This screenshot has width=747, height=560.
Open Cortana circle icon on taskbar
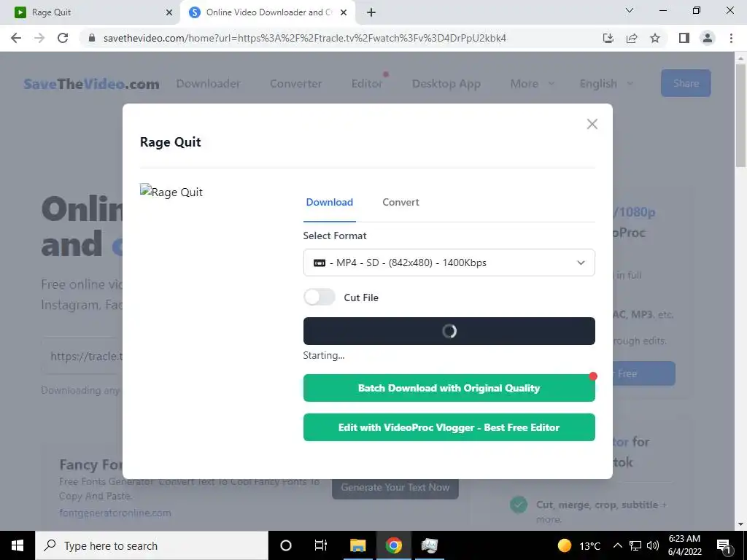[x=286, y=545]
